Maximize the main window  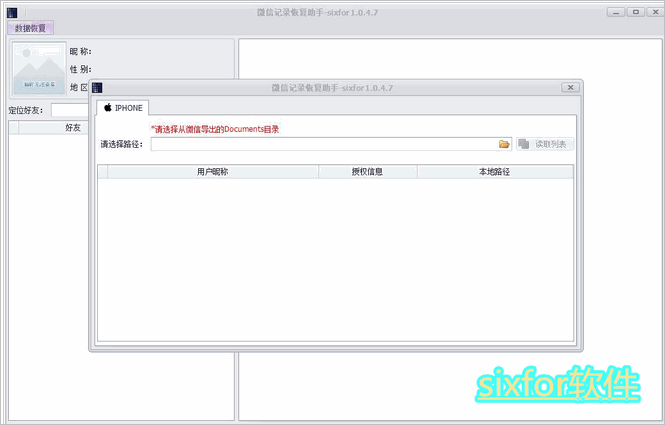pyautogui.click(x=636, y=12)
